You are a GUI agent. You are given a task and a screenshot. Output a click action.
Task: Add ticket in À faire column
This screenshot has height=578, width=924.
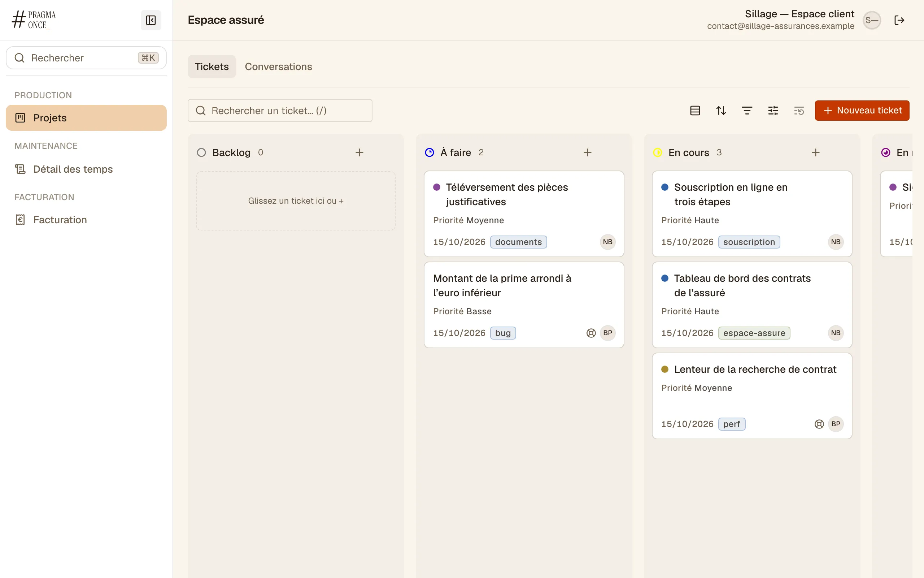tap(587, 152)
